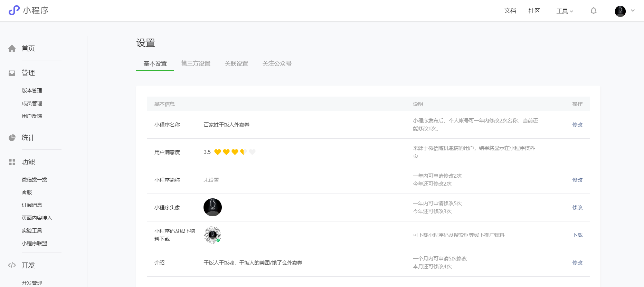644x287 pixels.
Task: Switch to 第三方设置 tab
Action: pos(196,63)
